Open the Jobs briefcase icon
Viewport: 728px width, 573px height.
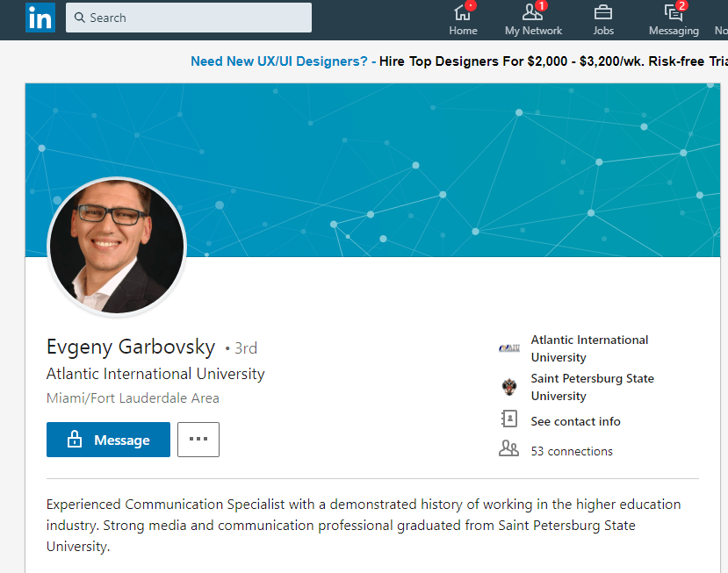tap(603, 13)
